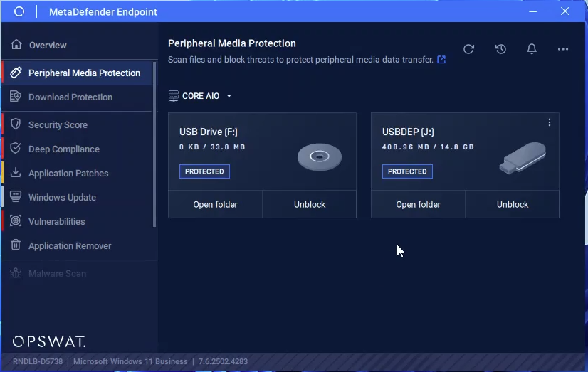This screenshot has height=372, width=588.
Task: Click the Vulnerabilities target icon
Action: [x=16, y=221]
